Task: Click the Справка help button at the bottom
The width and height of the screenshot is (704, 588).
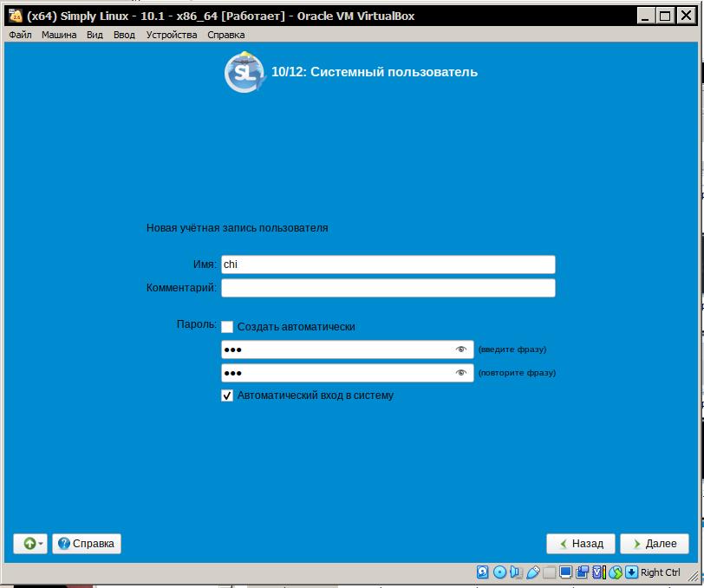Action: (x=87, y=544)
